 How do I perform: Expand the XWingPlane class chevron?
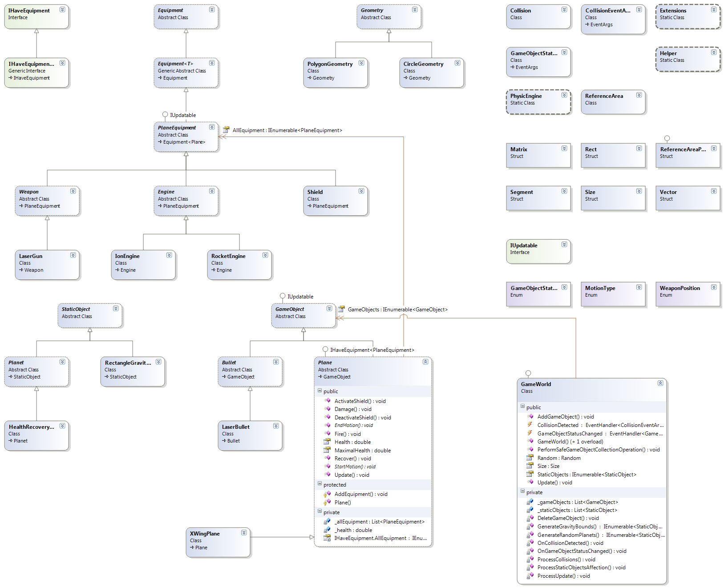(x=244, y=532)
